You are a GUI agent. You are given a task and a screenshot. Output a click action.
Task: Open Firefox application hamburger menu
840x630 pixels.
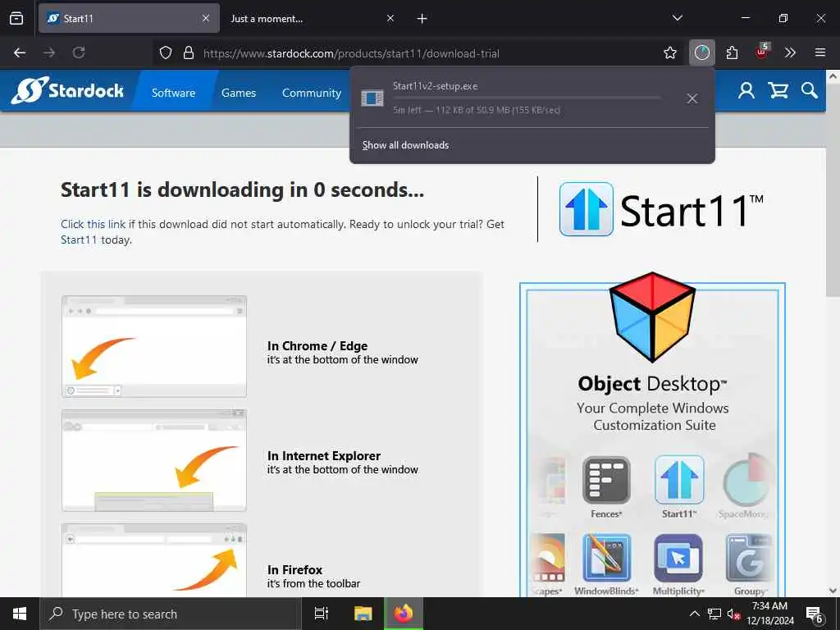point(819,52)
